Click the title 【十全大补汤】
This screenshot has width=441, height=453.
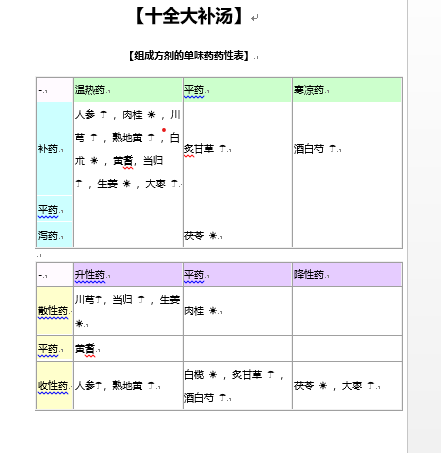tap(189, 16)
